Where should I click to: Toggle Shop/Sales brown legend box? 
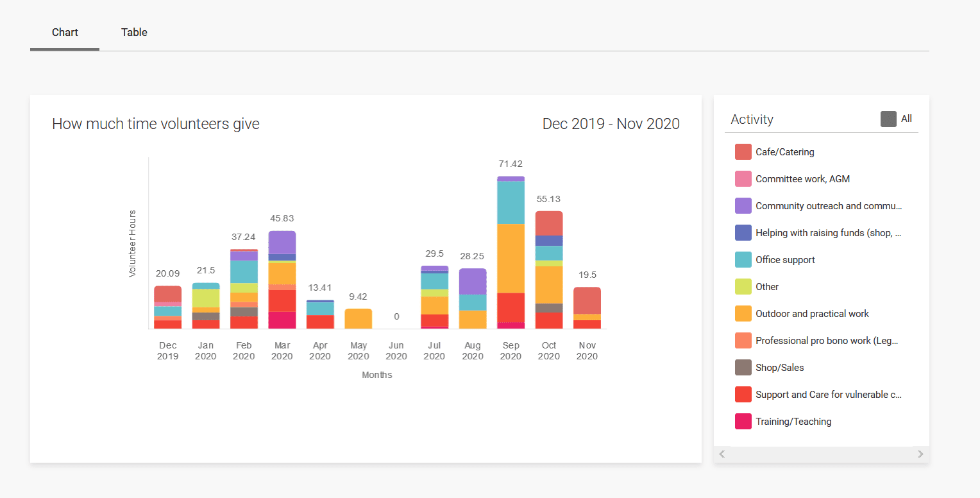click(743, 368)
